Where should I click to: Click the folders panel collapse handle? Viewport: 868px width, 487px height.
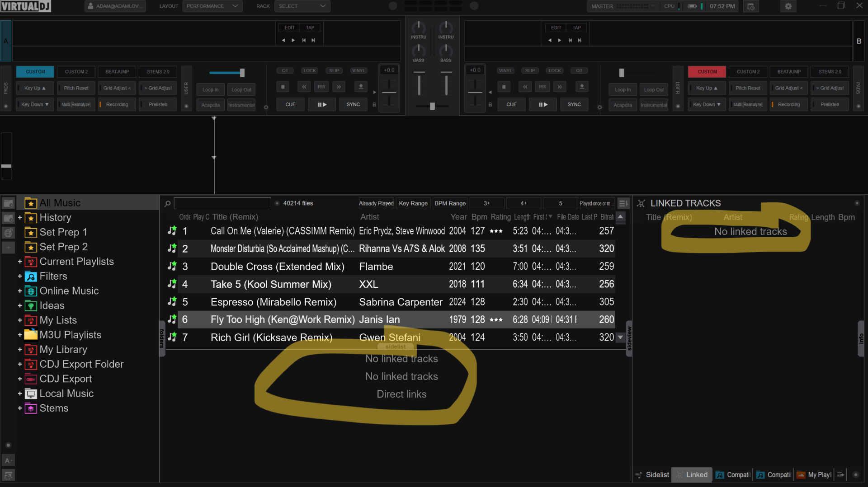(162, 339)
